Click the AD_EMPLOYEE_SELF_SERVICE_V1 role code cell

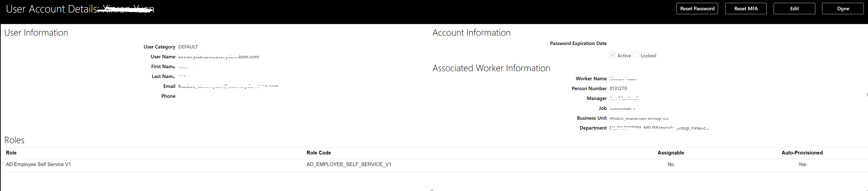(x=349, y=164)
